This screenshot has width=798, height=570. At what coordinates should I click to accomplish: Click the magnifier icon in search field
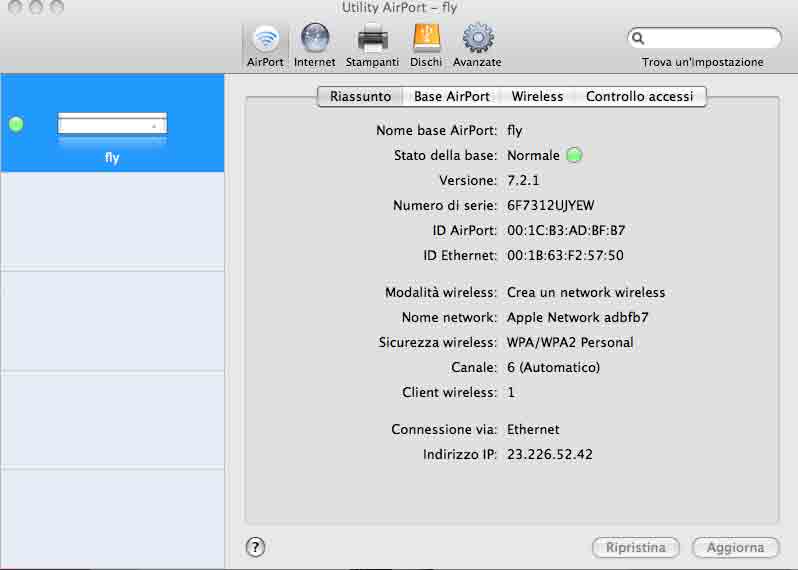click(638, 38)
